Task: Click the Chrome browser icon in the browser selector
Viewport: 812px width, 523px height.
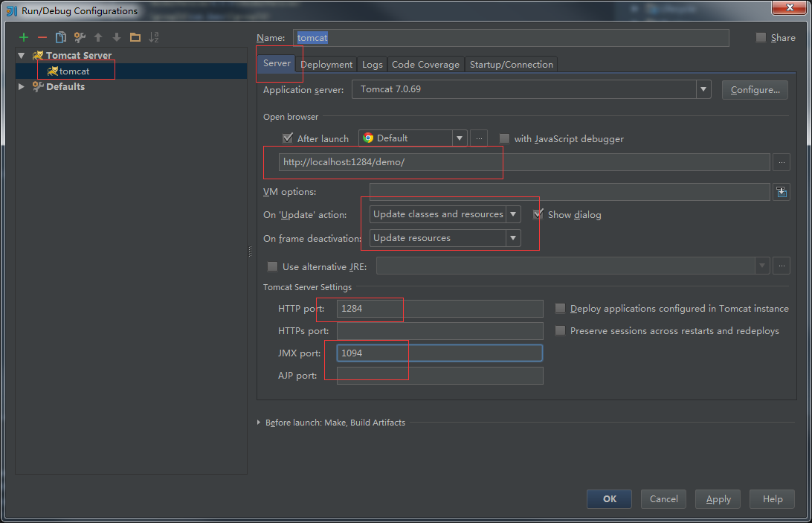Action: click(368, 138)
